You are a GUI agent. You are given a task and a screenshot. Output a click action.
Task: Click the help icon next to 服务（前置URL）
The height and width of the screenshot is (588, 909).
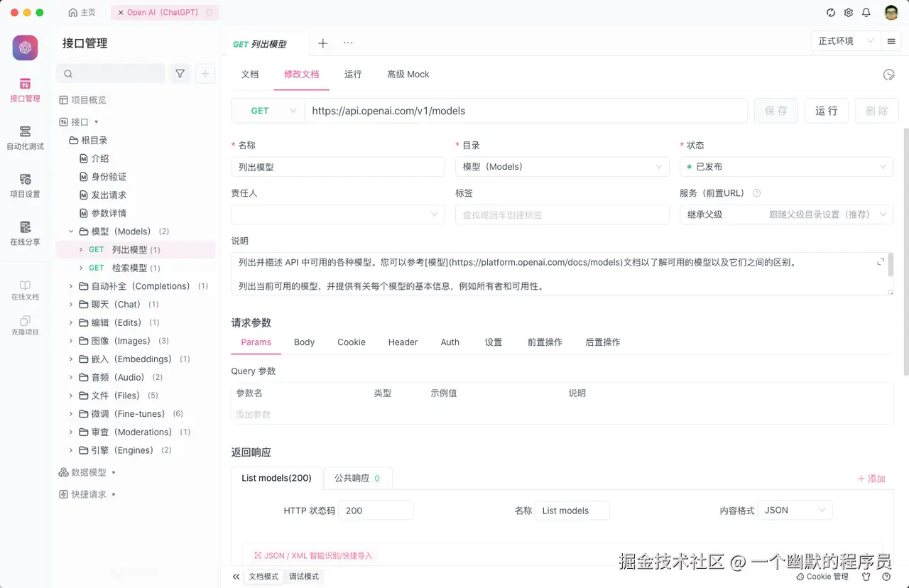pos(756,193)
